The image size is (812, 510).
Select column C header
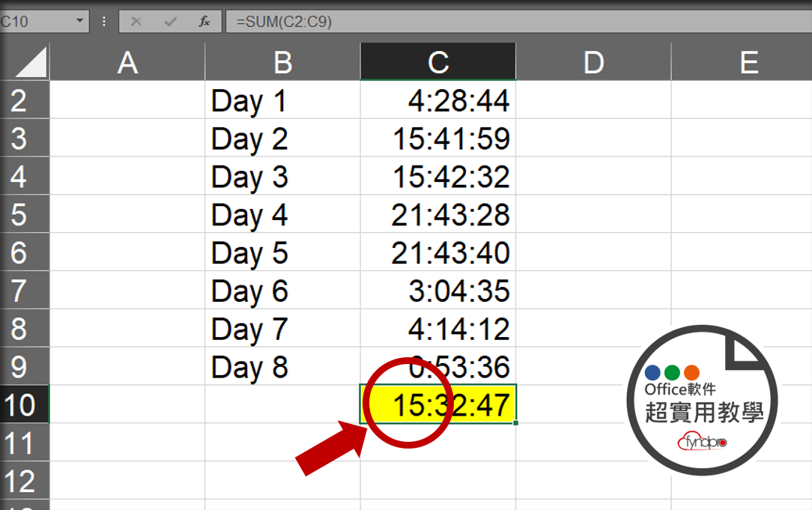(x=438, y=61)
